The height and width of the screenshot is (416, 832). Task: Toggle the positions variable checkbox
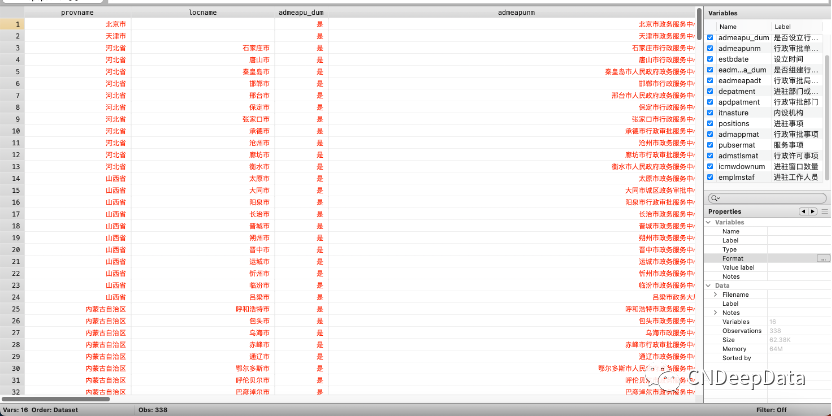(710, 123)
